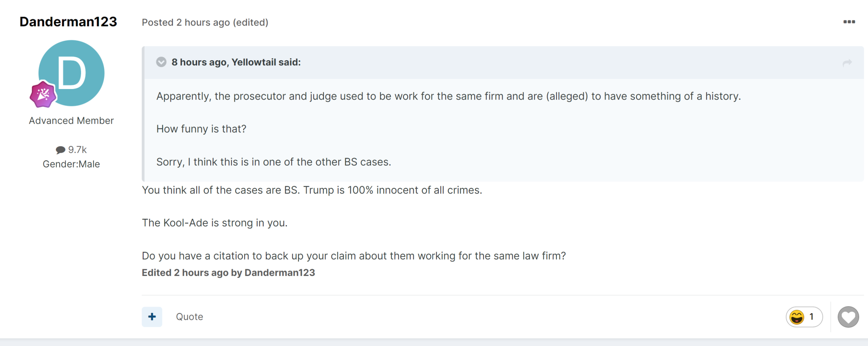Click the 'The Kool-Ade is strong' line
Image resolution: width=868 pixels, height=346 pixels.
coord(214,223)
